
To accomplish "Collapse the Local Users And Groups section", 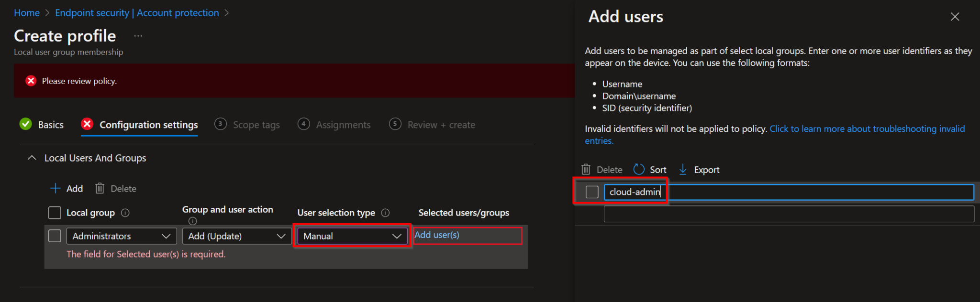I will click(32, 158).
